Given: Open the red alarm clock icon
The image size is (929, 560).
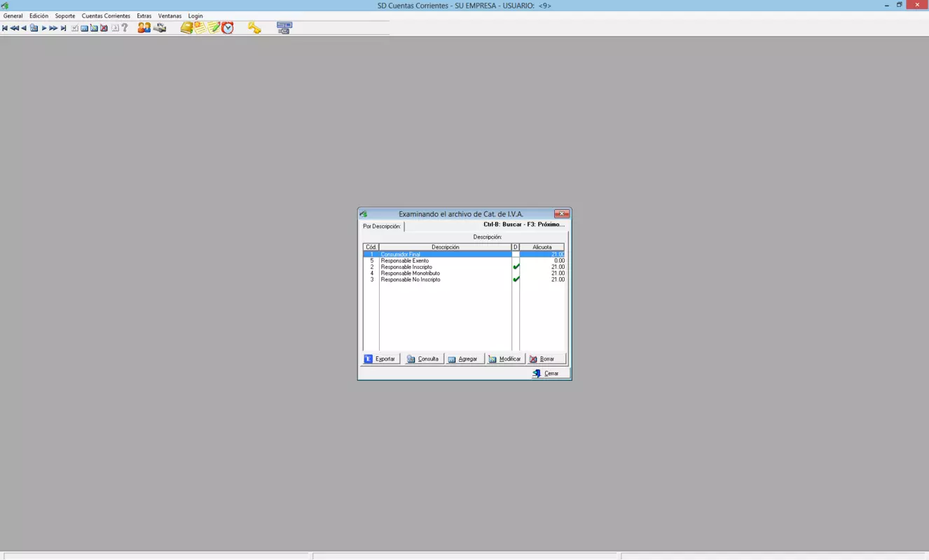Looking at the screenshot, I should 228,27.
